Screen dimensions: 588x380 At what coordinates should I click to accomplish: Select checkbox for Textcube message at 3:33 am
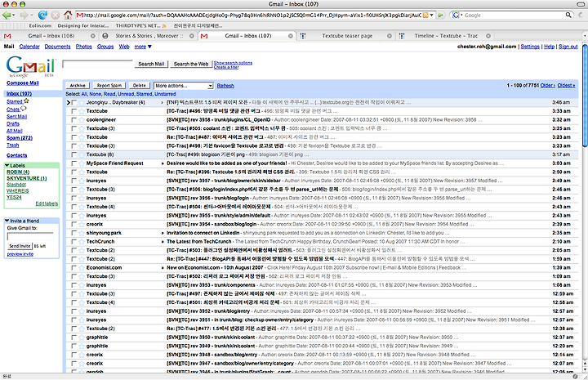[73, 111]
